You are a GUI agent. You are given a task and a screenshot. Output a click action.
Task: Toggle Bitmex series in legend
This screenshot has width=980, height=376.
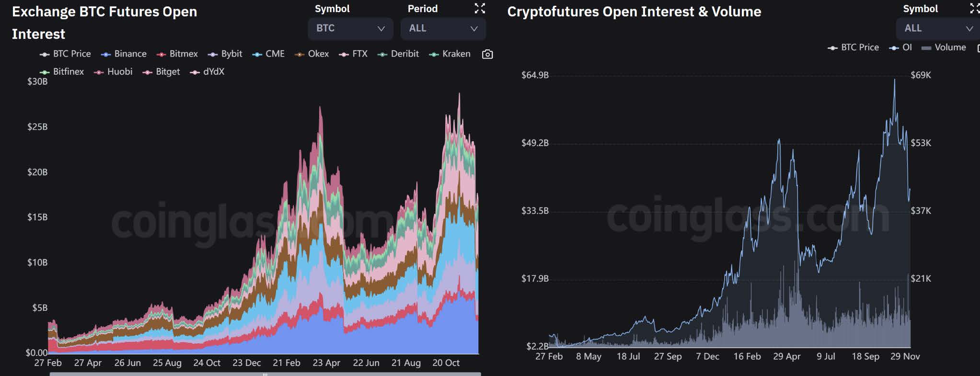[177, 54]
